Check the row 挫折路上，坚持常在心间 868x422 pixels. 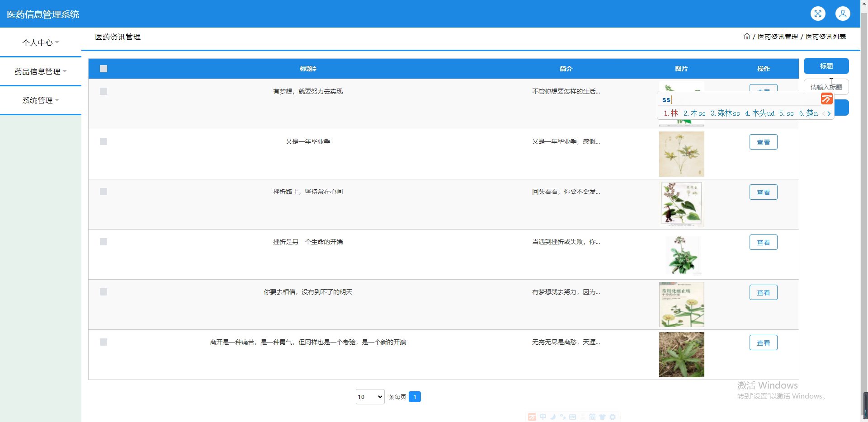coord(104,192)
